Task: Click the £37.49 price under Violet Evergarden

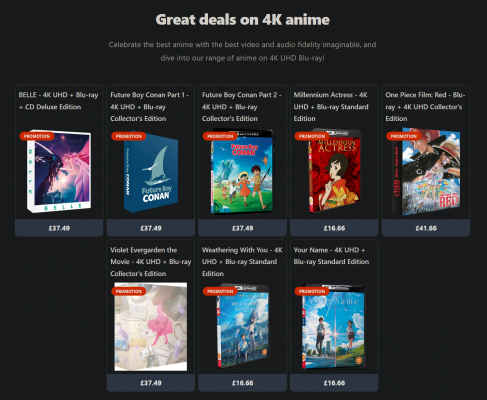Action: pyautogui.click(x=151, y=383)
